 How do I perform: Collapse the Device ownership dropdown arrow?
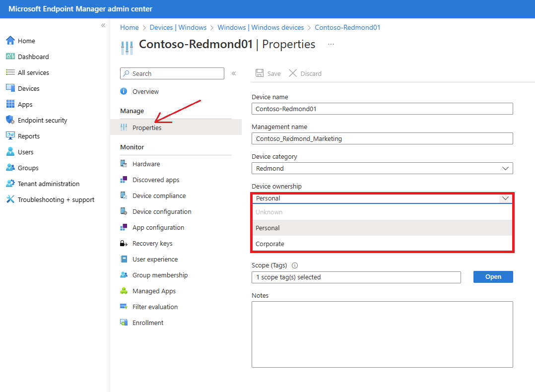[x=505, y=198]
